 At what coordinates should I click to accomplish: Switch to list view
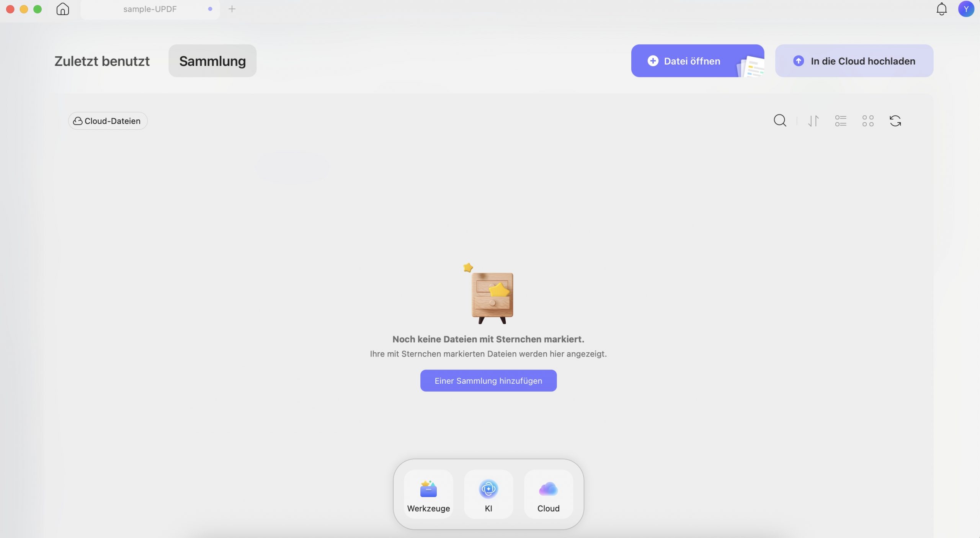coord(841,121)
